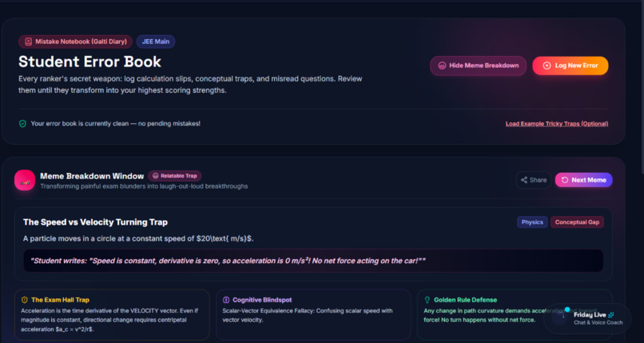Click the Meme Breakdown Window pink icon
The image size is (644, 343).
click(25, 181)
